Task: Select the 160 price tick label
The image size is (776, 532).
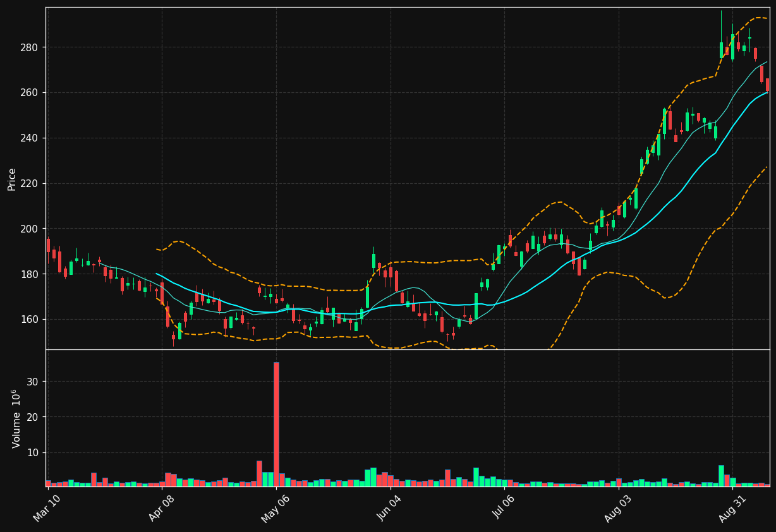Action: click(x=30, y=320)
